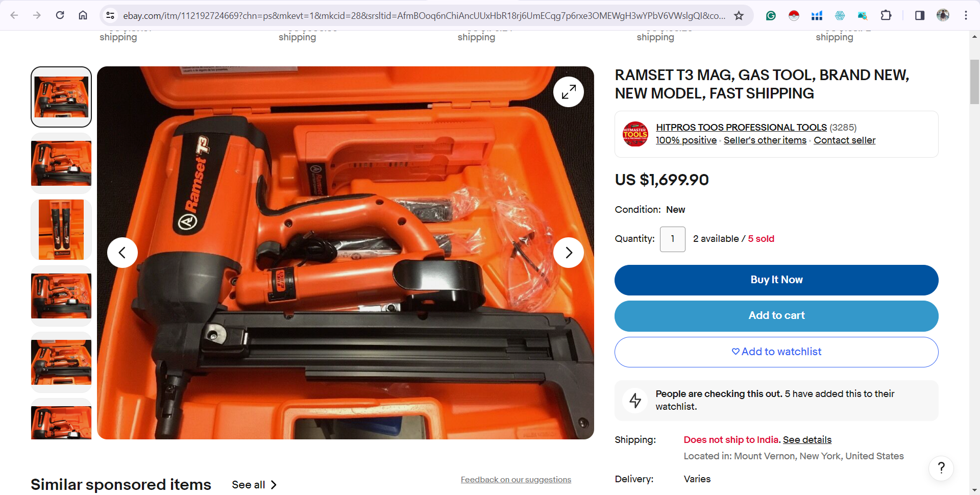Bookmark this page with the star icon
Image resolution: width=980 pixels, height=495 pixels.
coord(739,15)
